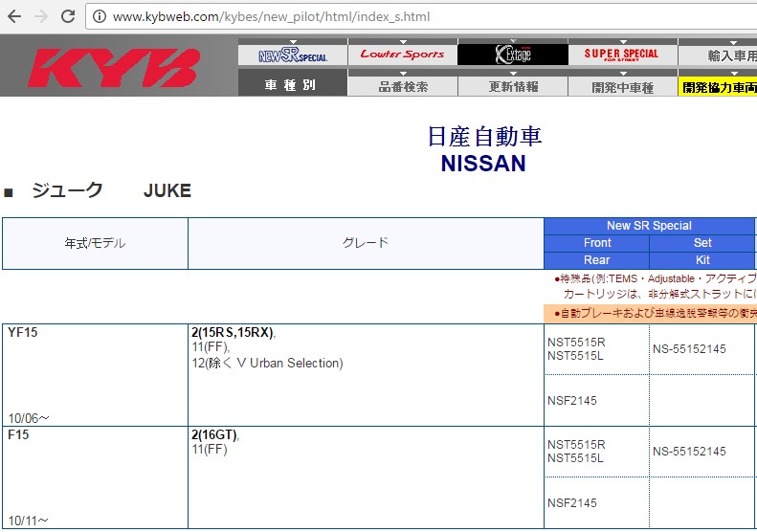Image resolution: width=757 pixels, height=532 pixels.
Task: Click the Rear header cell
Action: (597, 259)
